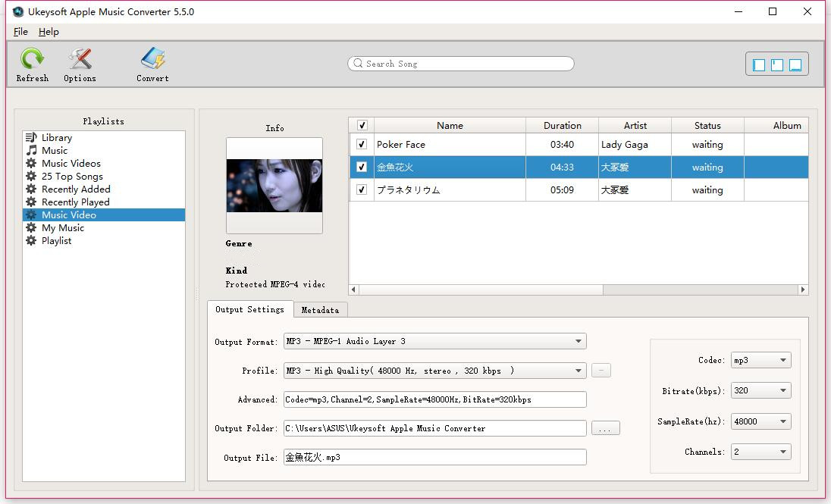Click the scroll-left arrow under the song list
Screen dimensions: 831x504
pos(353,290)
